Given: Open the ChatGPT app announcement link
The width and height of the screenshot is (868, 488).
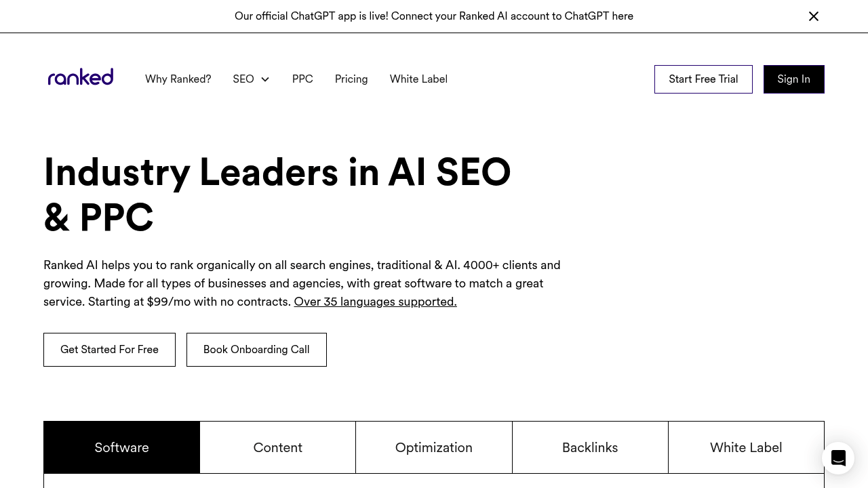Looking at the screenshot, I should tap(433, 16).
